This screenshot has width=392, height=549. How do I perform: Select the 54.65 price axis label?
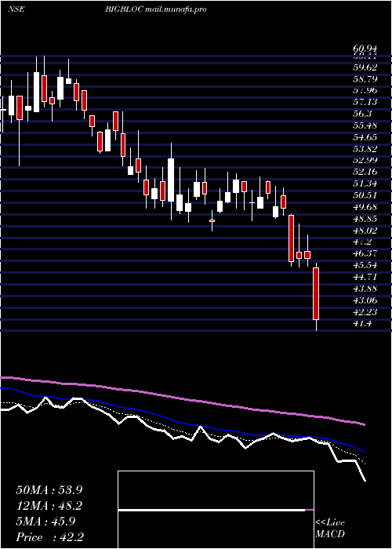[x=365, y=137]
